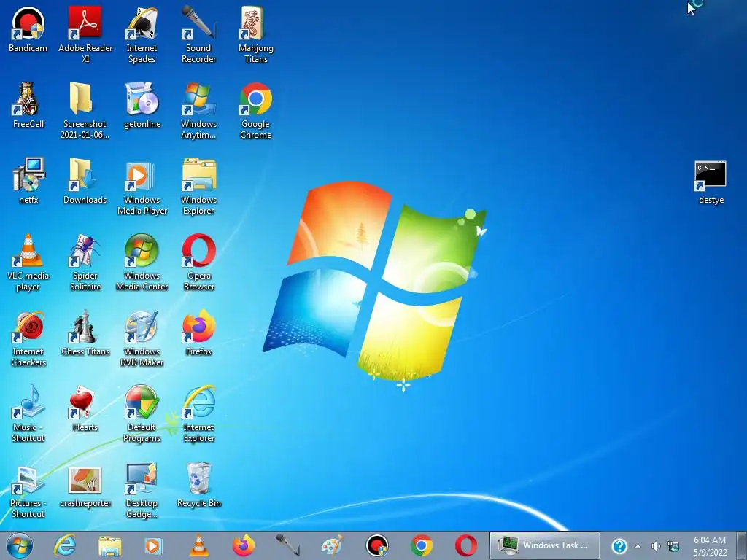
Task: Launch Paint palette icon in taskbar
Action: [332, 545]
